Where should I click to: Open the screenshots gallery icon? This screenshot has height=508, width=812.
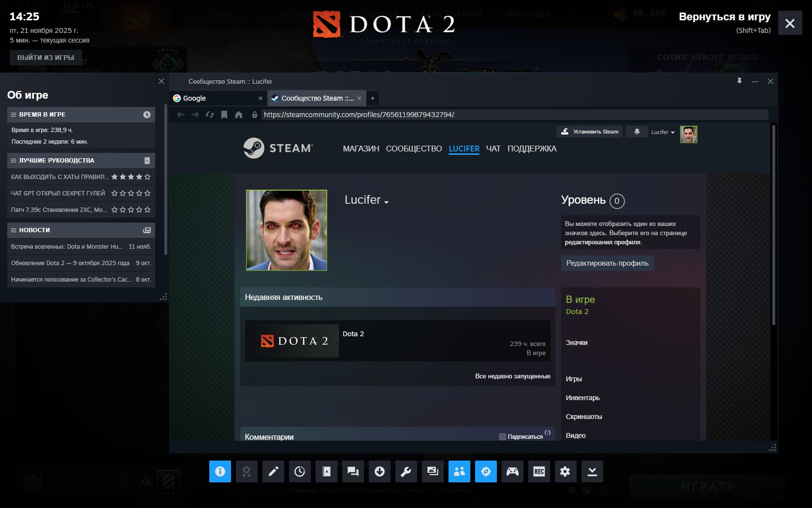[x=433, y=472]
